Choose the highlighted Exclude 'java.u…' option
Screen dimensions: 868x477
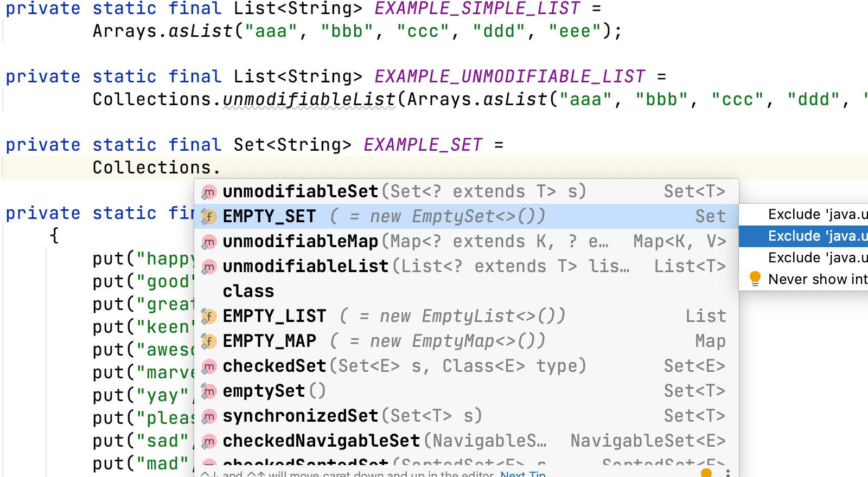click(803, 236)
